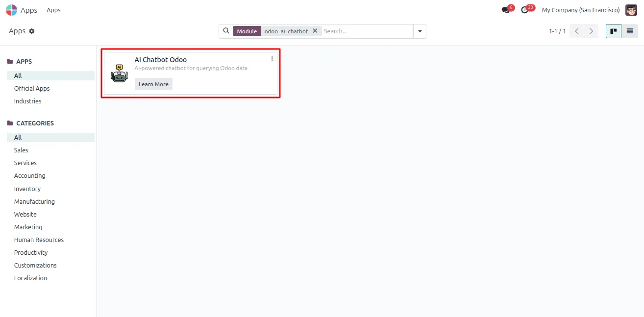This screenshot has width=644, height=317.
Task: Click the search input field
Action: point(368,31)
